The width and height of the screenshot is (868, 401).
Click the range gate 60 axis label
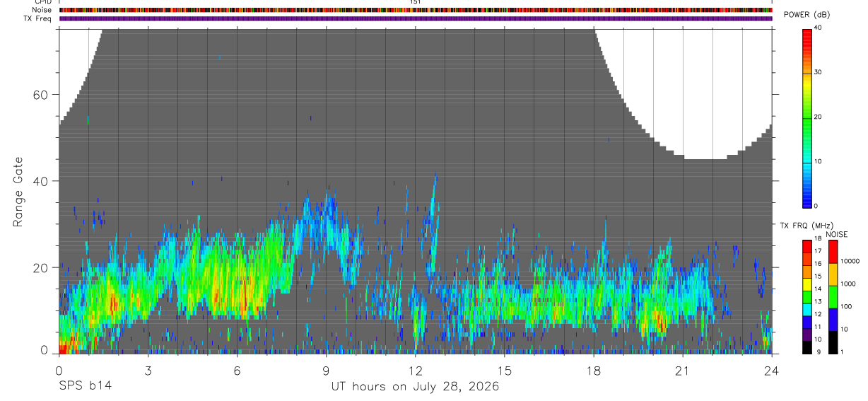(x=44, y=95)
